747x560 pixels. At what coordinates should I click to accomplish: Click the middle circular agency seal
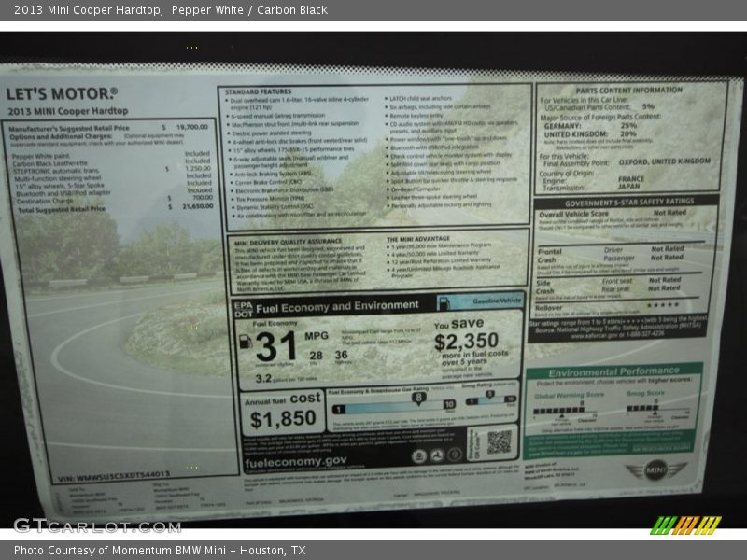436,455
